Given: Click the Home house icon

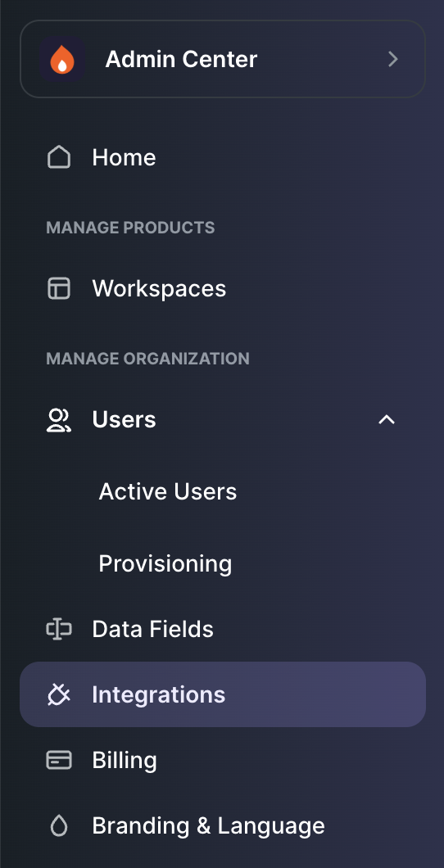Looking at the screenshot, I should click(59, 157).
